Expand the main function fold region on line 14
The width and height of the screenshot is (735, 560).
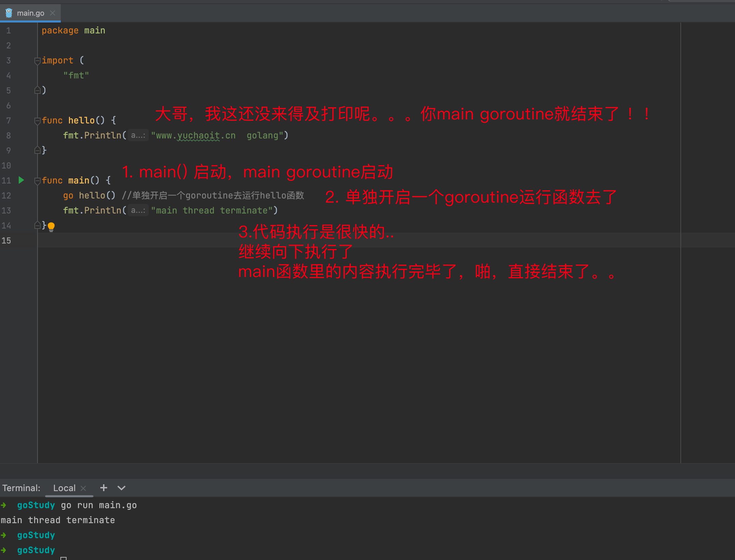pyautogui.click(x=37, y=225)
